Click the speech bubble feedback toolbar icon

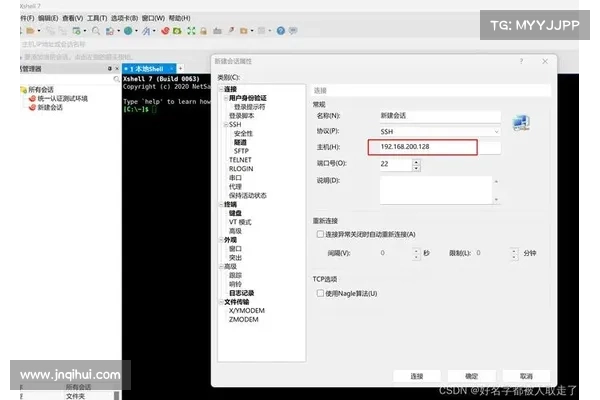pyautogui.click(x=293, y=31)
